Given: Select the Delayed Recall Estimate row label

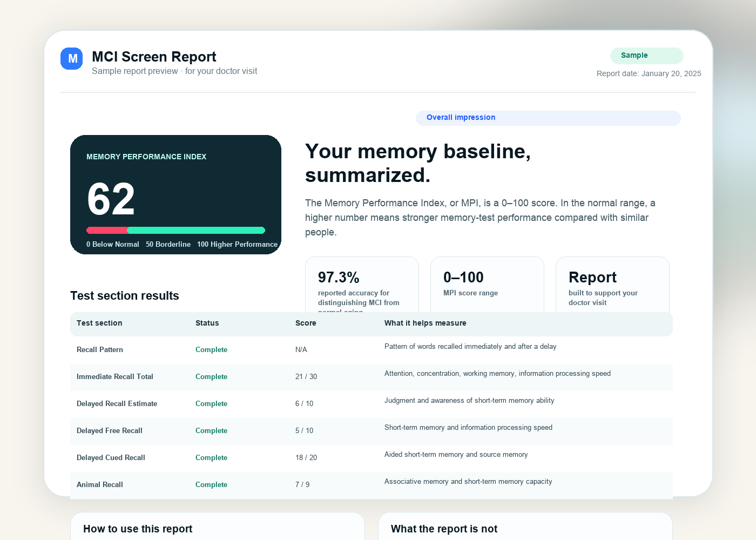Looking at the screenshot, I should click(117, 403).
